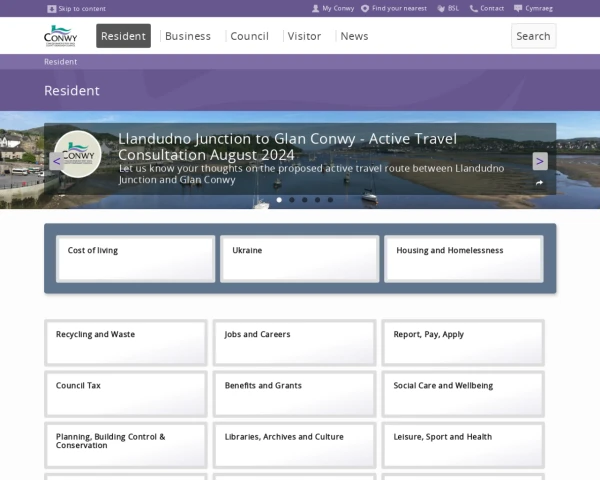Click the Search button
Screen dimensions: 600x480
point(533,36)
